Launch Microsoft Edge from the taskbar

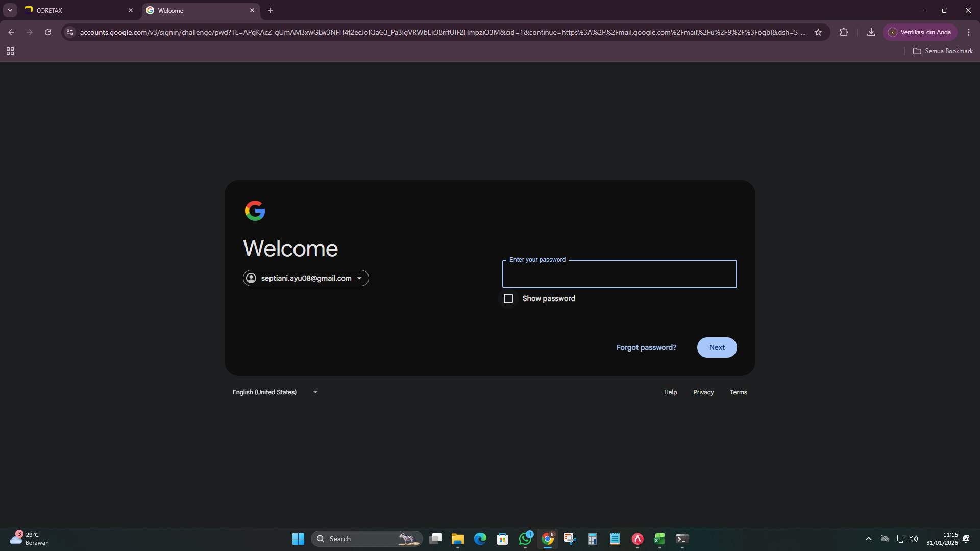tap(480, 538)
